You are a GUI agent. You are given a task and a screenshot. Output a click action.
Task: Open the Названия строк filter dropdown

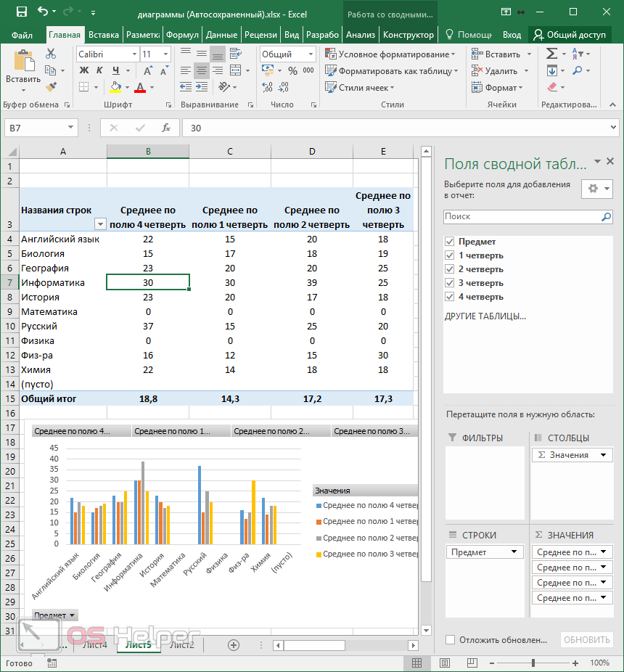tap(100, 225)
